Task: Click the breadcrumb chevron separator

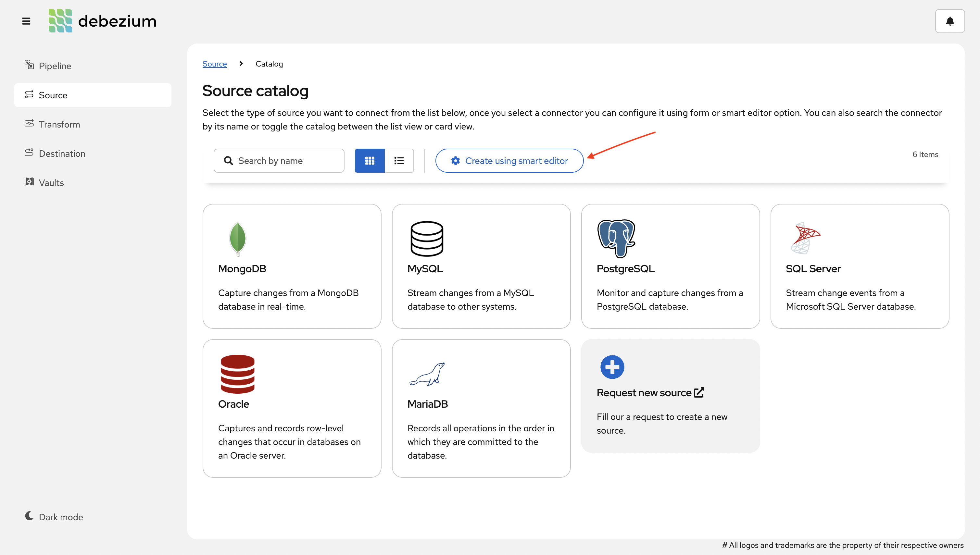Action: 241,64
